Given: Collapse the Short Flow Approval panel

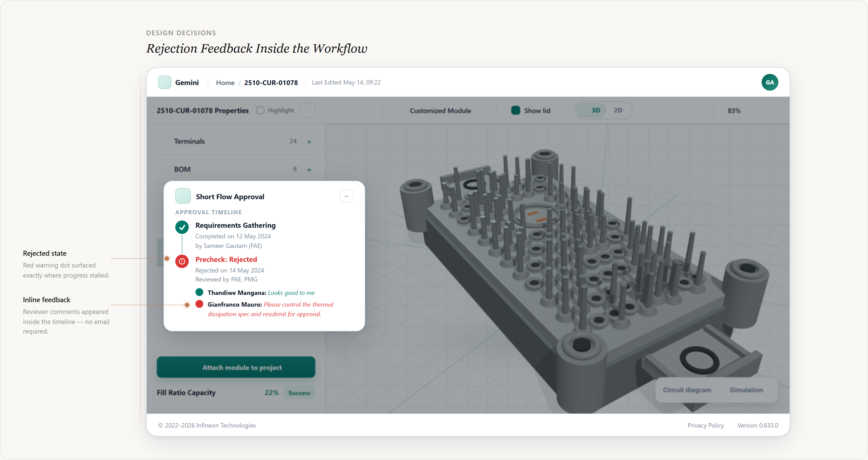Looking at the screenshot, I should tap(346, 196).
